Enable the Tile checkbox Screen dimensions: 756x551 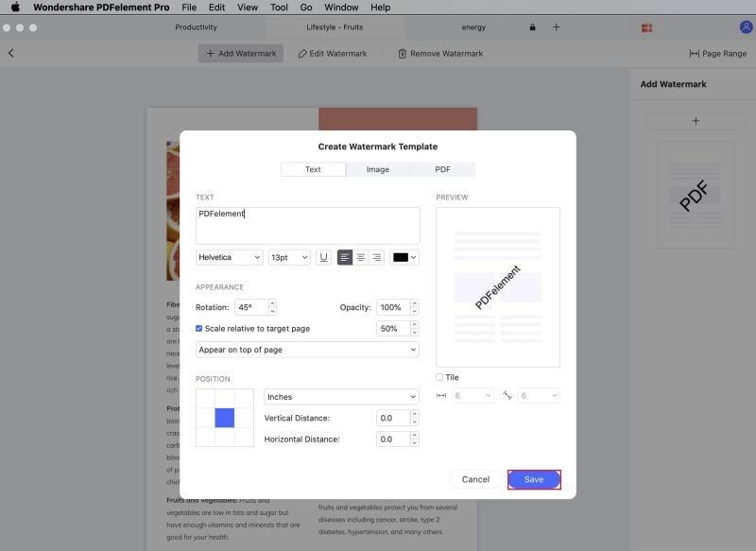click(x=439, y=377)
